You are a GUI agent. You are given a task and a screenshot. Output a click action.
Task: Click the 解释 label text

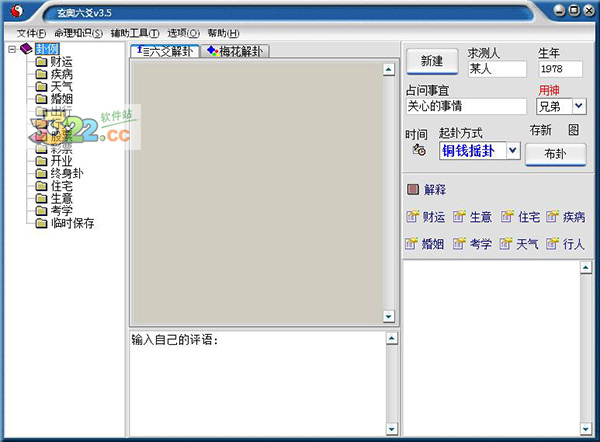pyautogui.click(x=435, y=189)
